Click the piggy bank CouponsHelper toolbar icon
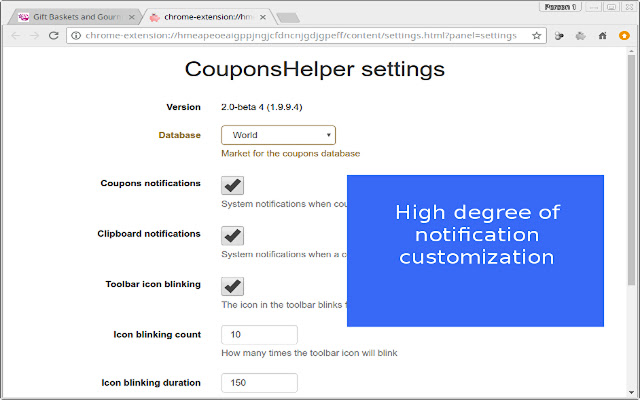The width and height of the screenshot is (640, 400). [581, 36]
